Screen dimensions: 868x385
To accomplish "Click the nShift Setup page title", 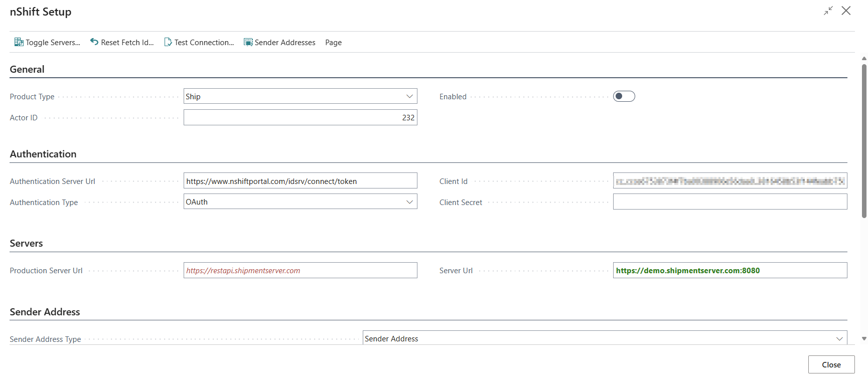I will click(x=41, y=12).
